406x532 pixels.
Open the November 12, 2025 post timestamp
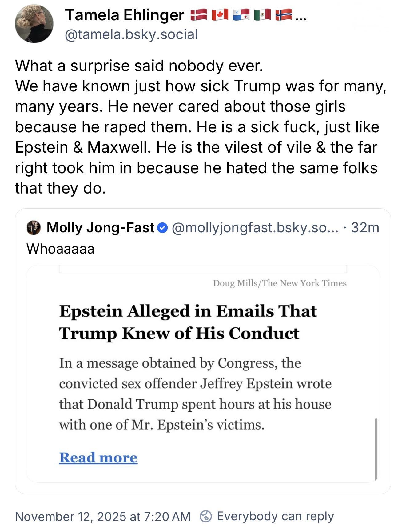pyautogui.click(x=103, y=517)
